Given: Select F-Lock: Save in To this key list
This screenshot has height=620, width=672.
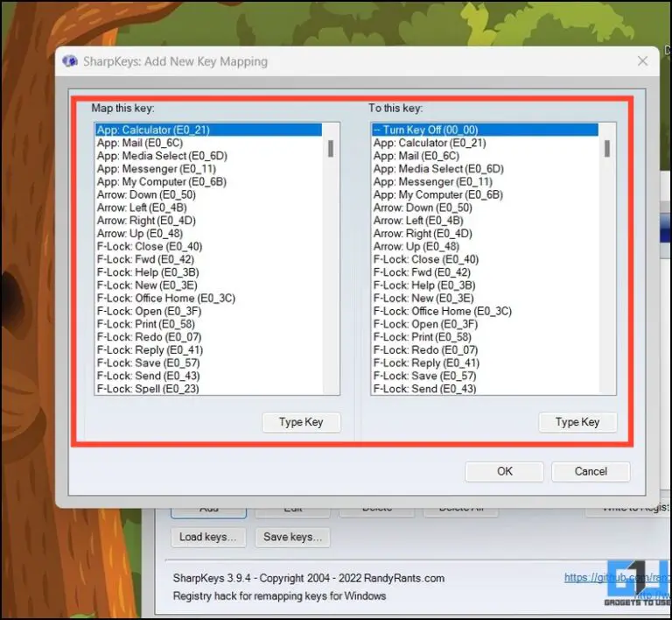Looking at the screenshot, I should pyautogui.click(x=485, y=376).
